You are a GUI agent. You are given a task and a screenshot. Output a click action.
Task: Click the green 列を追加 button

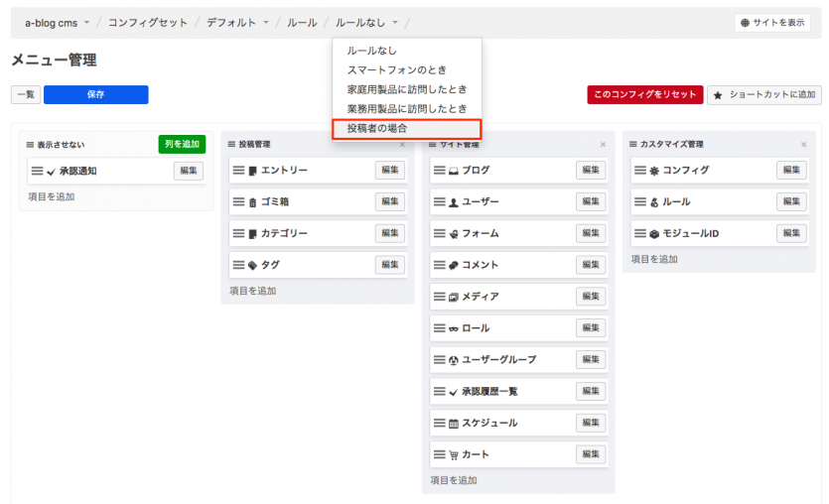(x=182, y=145)
